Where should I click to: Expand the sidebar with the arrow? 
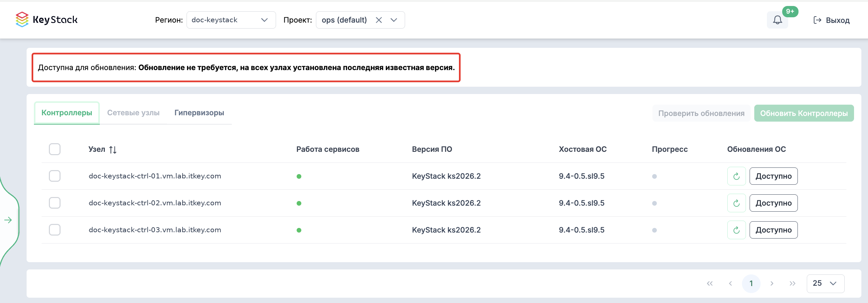(x=8, y=220)
